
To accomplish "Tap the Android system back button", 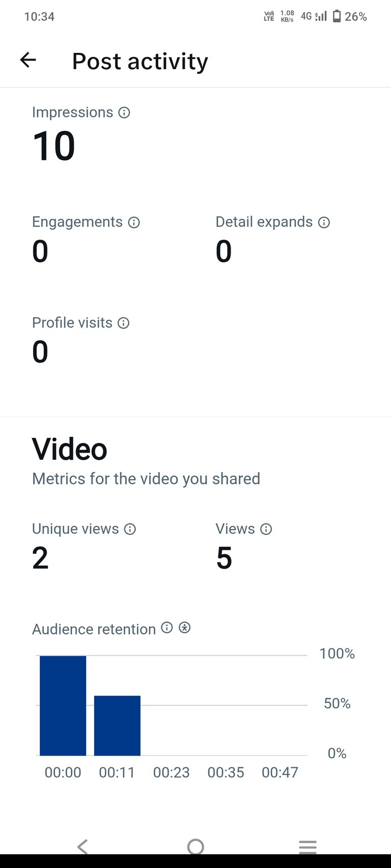I will pos(82,847).
